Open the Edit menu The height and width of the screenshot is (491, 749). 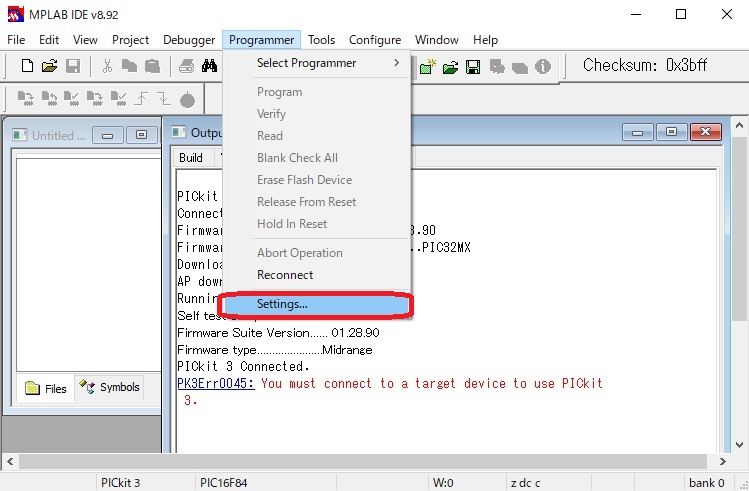pos(49,40)
